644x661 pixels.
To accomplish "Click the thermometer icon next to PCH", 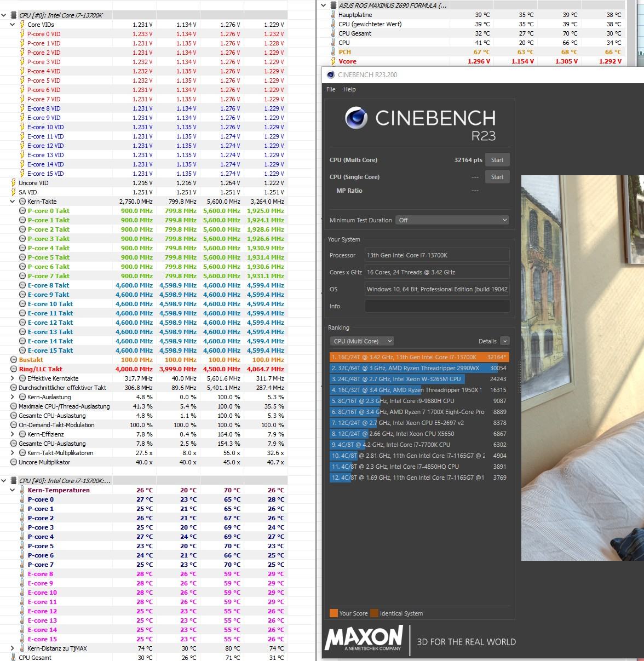I will coord(333,52).
